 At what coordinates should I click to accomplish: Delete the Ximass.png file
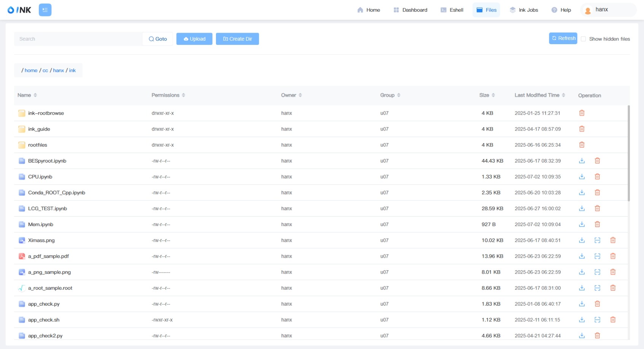pyautogui.click(x=613, y=240)
